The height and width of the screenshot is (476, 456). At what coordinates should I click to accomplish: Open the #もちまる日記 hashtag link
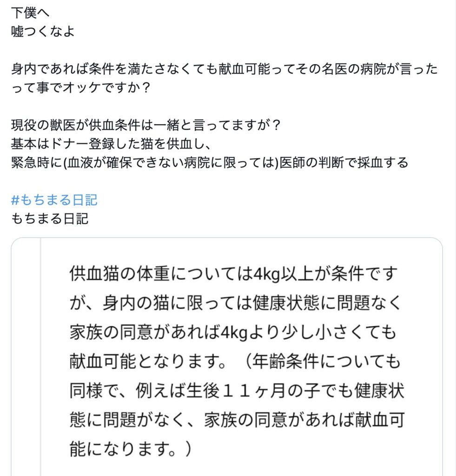[54, 200]
